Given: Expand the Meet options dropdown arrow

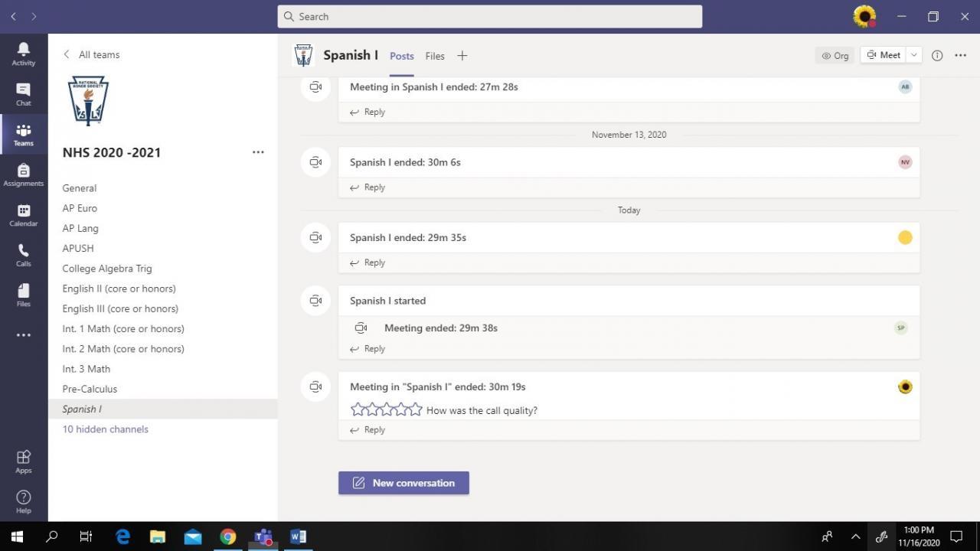Looking at the screenshot, I should pyautogui.click(x=913, y=55).
